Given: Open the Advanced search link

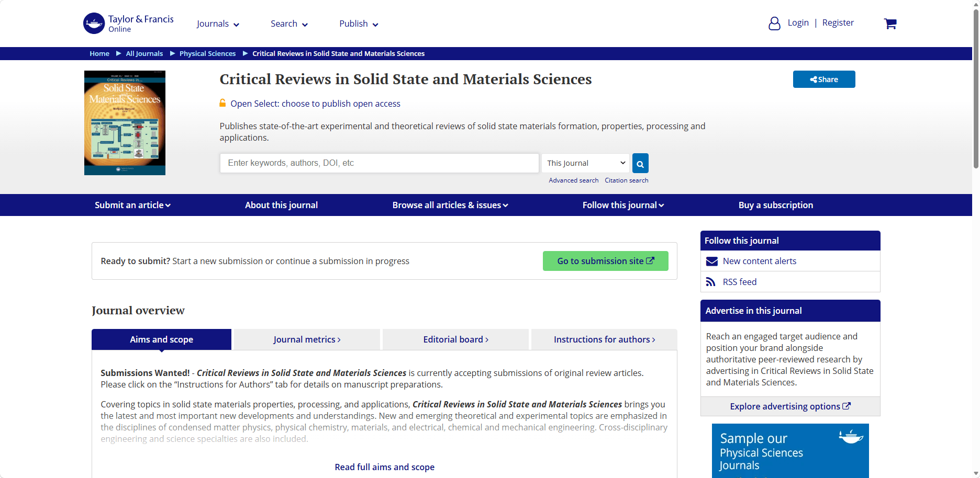Looking at the screenshot, I should [573, 180].
